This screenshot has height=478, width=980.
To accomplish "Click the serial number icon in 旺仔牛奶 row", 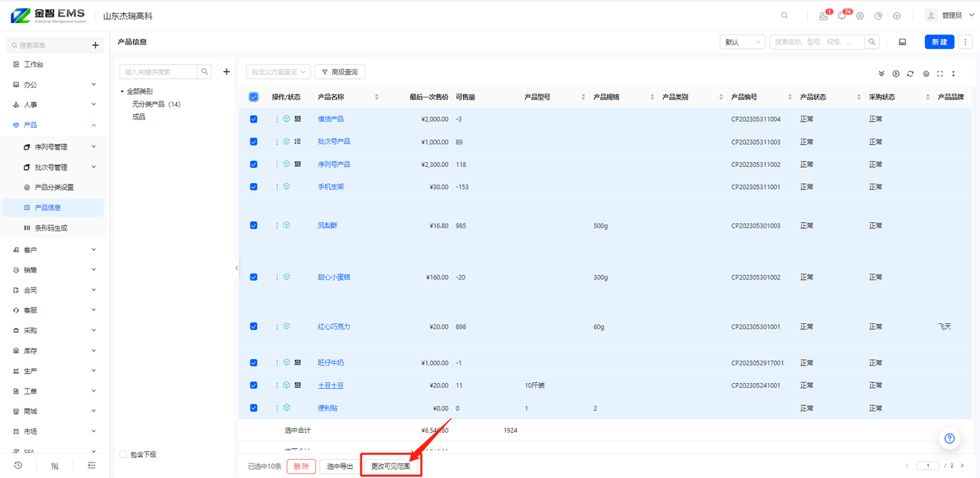I will [x=298, y=362].
